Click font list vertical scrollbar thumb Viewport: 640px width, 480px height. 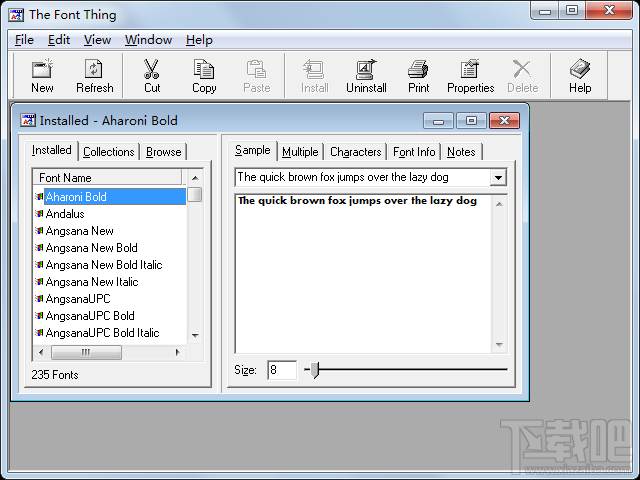195,195
